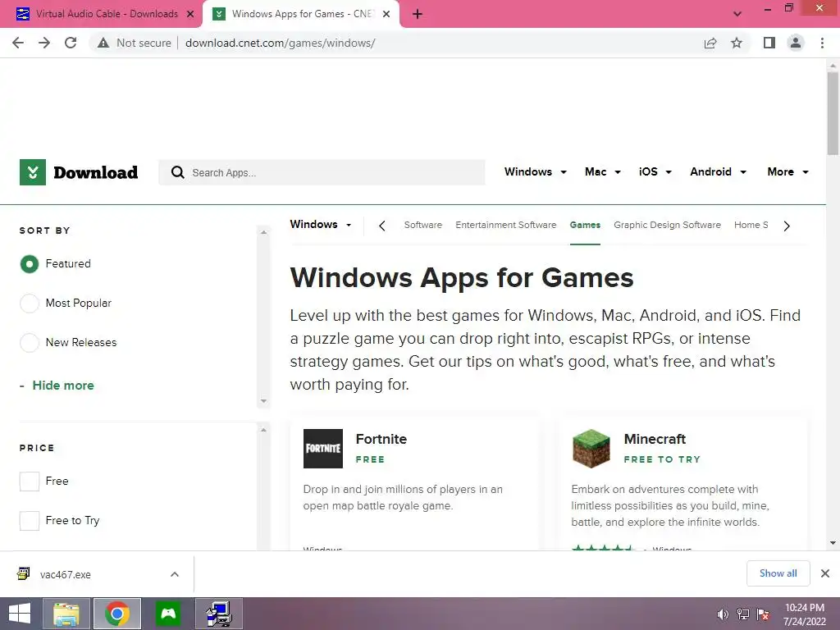
Task: Open the Windows Start menu
Action: point(20,614)
